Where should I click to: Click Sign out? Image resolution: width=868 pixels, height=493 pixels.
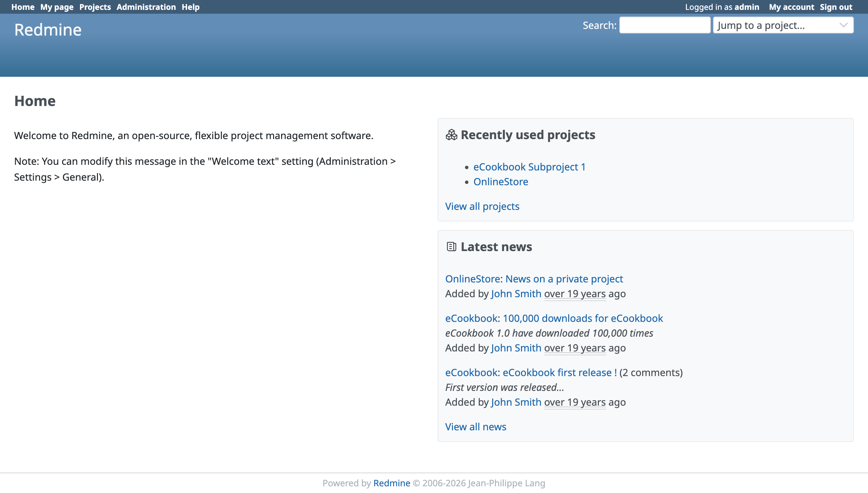[836, 7]
